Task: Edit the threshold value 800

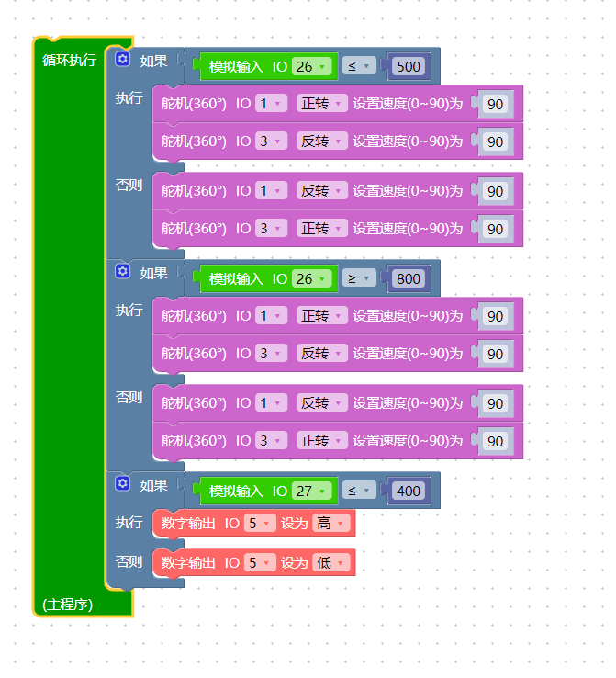Action: pyautogui.click(x=409, y=279)
